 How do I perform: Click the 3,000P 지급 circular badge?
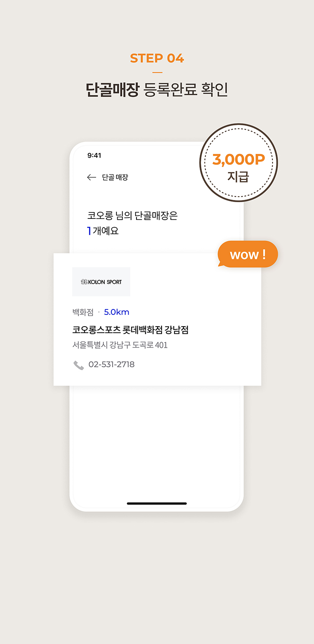click(x=238, y=163)
